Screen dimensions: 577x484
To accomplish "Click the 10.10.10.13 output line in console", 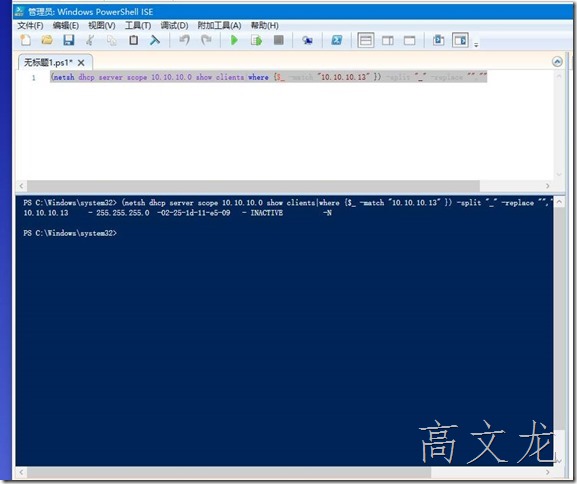I will pos(177,213).
